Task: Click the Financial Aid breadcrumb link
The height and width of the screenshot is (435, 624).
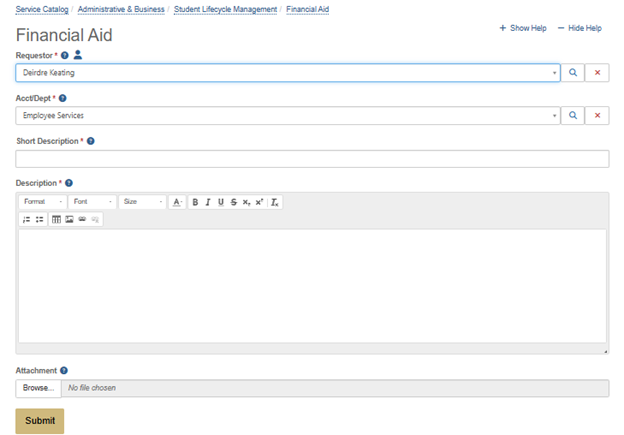Action: point(308,9)
